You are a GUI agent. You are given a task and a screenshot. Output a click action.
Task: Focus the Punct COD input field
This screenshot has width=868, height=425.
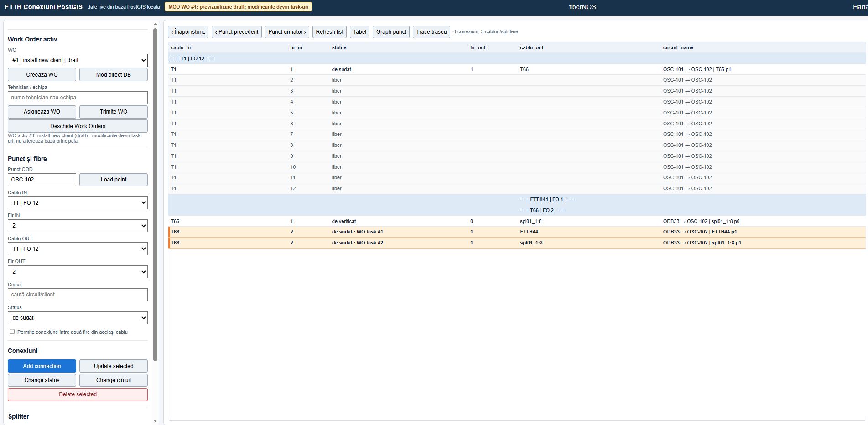42,180
